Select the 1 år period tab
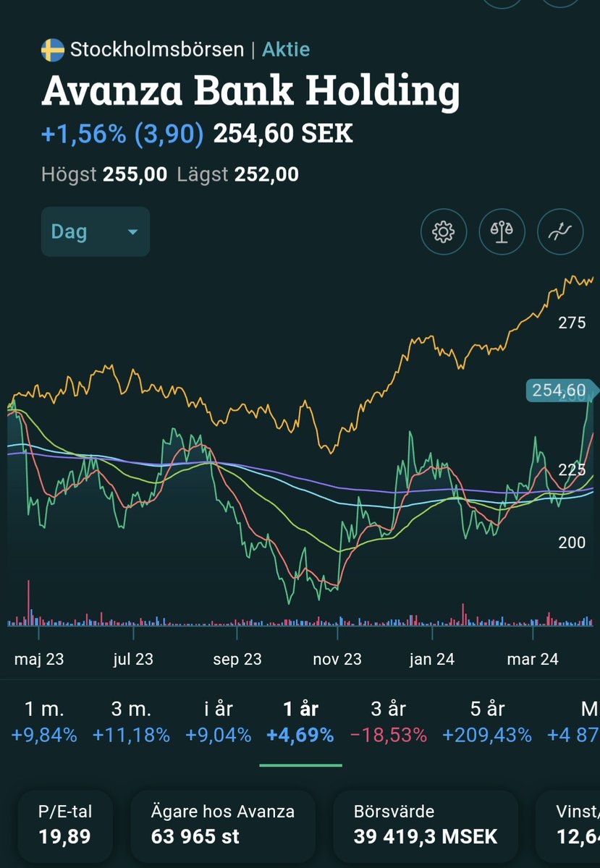The width and height of the screenshot is (600, 868). tap(300, 722)
